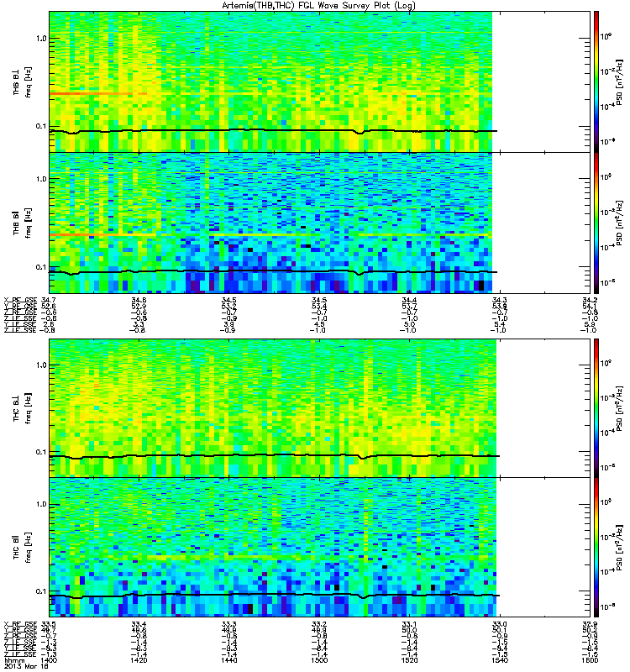Click the X_RE_GSE value 33.0
630x672 pixels.
click(500, 624)
